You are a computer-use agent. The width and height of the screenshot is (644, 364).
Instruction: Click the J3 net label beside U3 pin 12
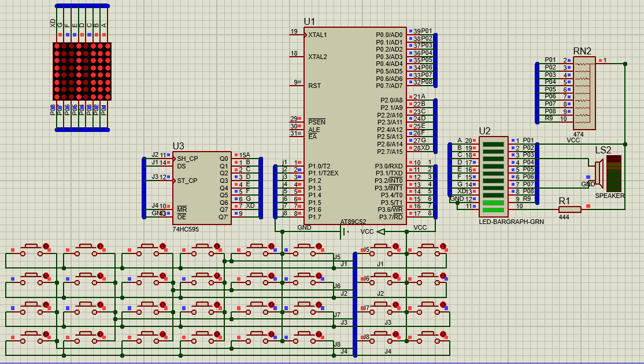[x=155, y=177]
